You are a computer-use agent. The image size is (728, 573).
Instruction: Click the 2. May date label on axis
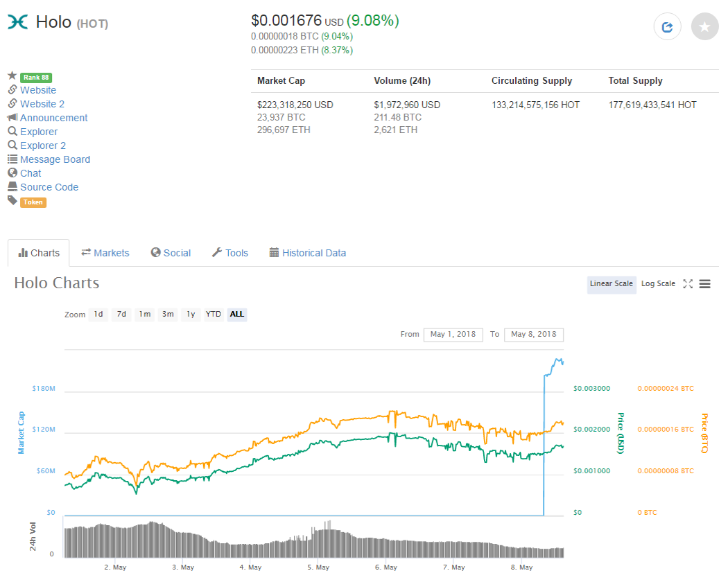pyautogui.click(x=115, y=567)
